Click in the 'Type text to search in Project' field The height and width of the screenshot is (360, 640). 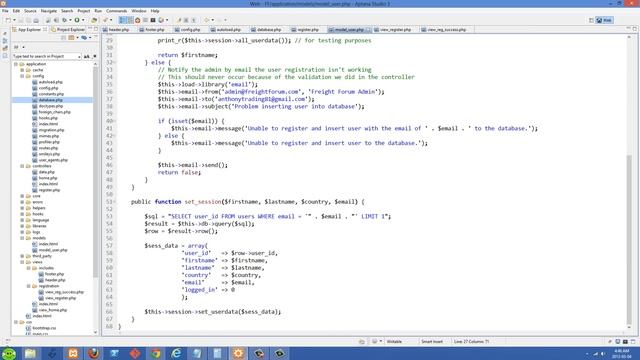[46, 56]
